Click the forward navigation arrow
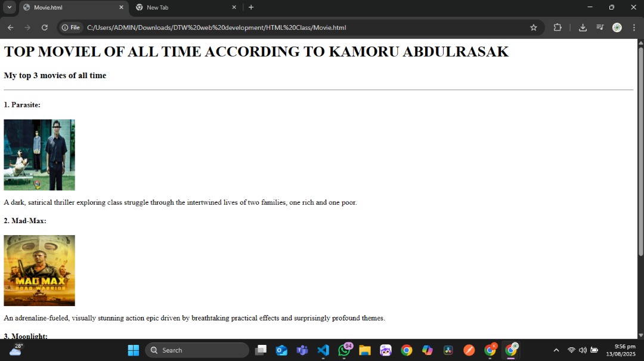The image size is (644, 361). pyautogui.click(x=27, y=27)
